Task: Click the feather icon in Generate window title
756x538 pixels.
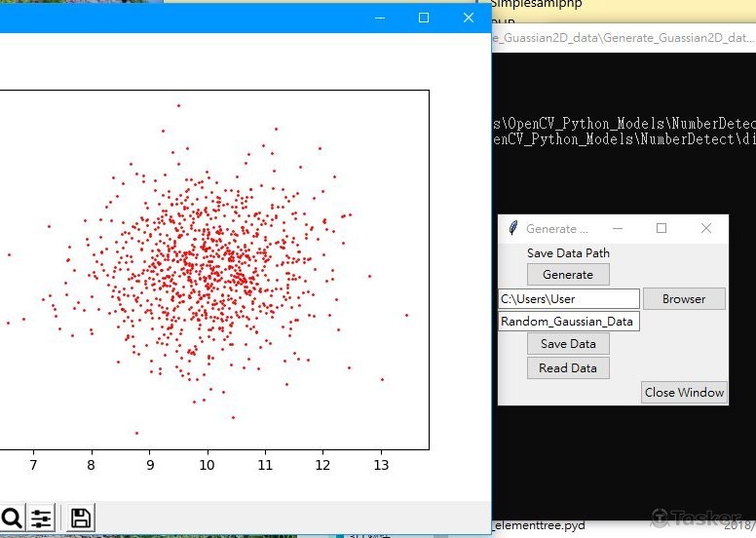Action: click(513, 228)
